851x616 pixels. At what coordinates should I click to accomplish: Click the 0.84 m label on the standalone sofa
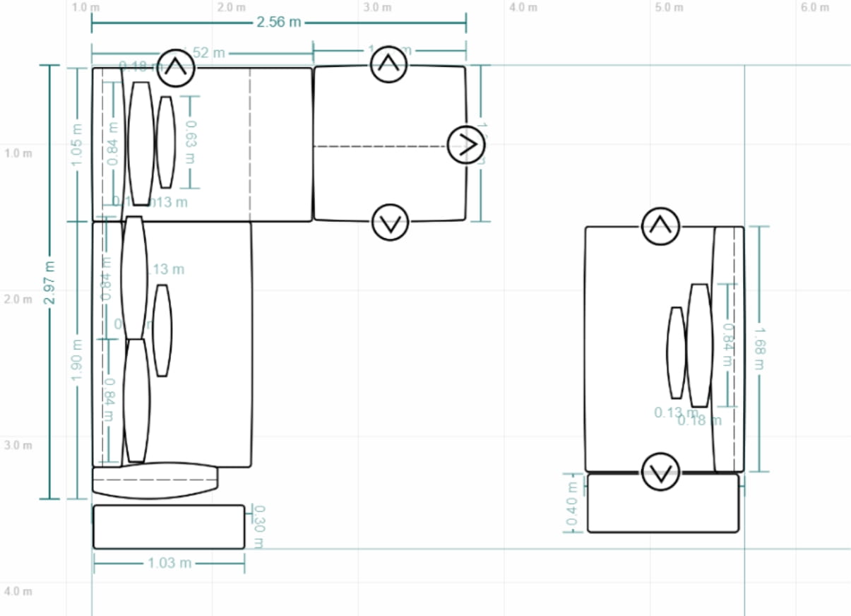727,345
